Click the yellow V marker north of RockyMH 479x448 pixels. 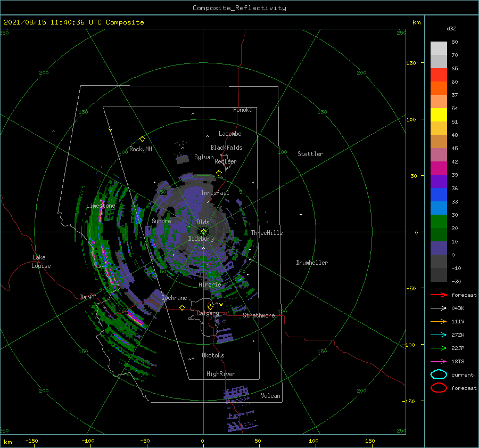pos(111,130)
